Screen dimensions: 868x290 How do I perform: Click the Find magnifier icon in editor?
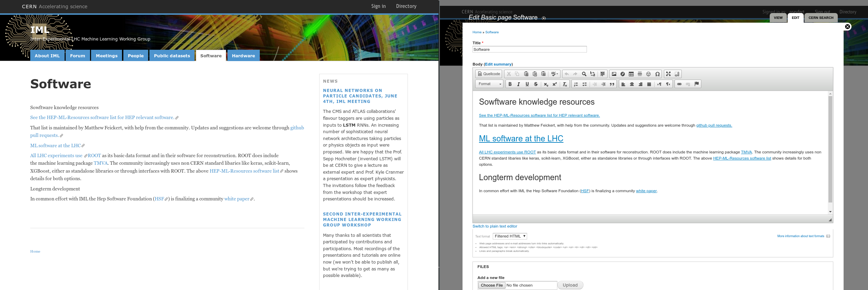[584, 74]
